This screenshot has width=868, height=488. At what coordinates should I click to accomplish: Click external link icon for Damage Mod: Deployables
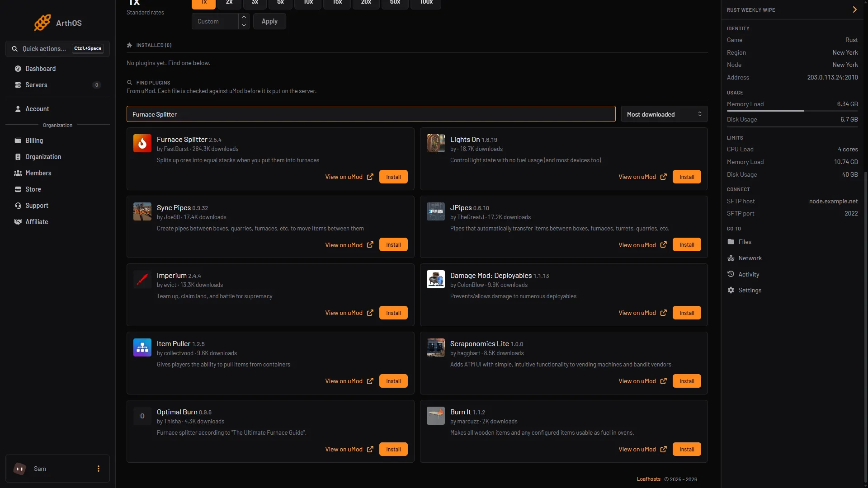(x=663, y=313)
